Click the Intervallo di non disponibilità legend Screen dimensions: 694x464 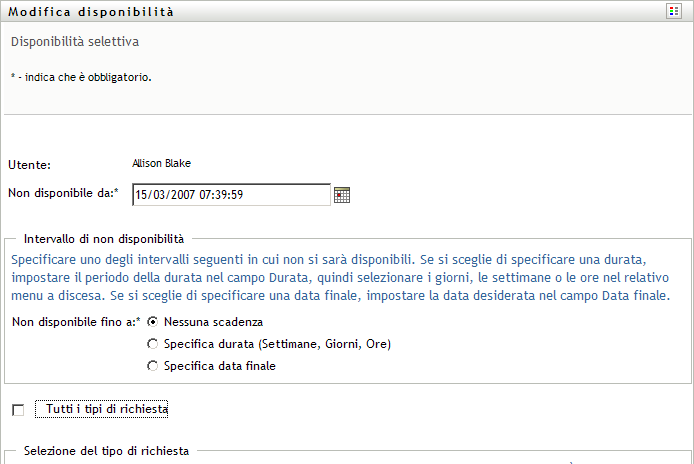pos(104,239)
